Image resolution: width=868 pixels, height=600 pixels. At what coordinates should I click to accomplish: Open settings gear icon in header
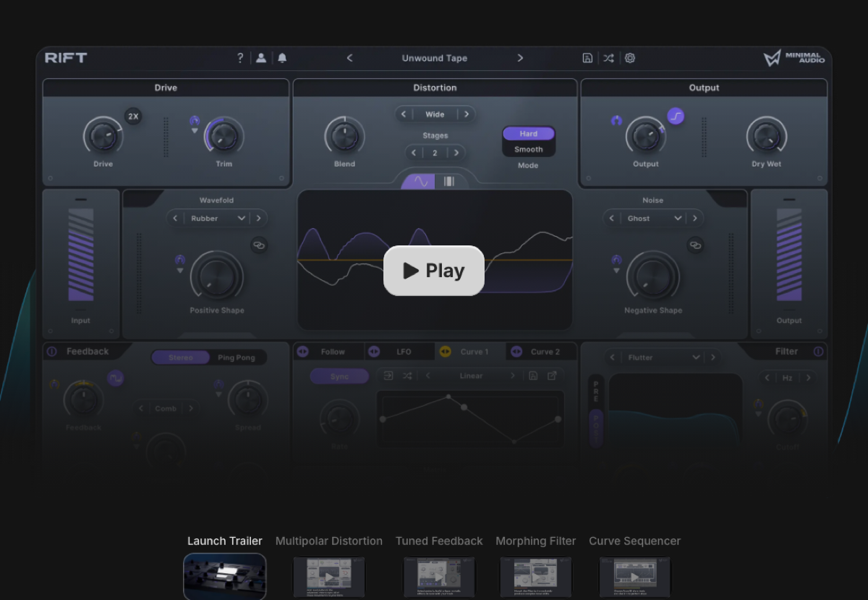[630, 58]
